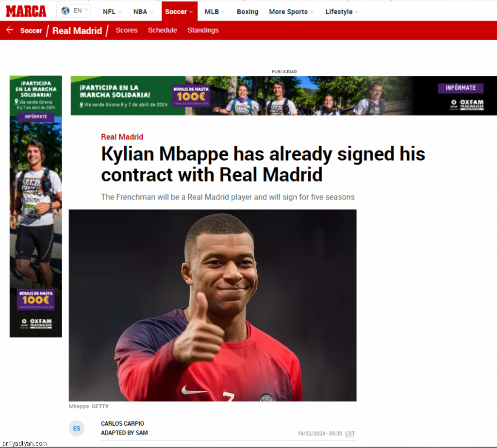497x448 pixels.
Task: Click the ES language badge near author
Action: (x=76, y=429)
